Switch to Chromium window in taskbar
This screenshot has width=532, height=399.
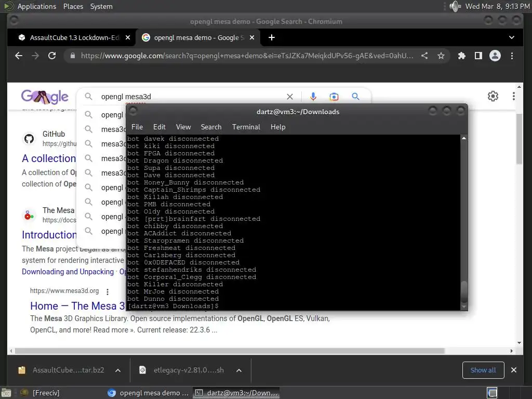[x=149, y=393]
